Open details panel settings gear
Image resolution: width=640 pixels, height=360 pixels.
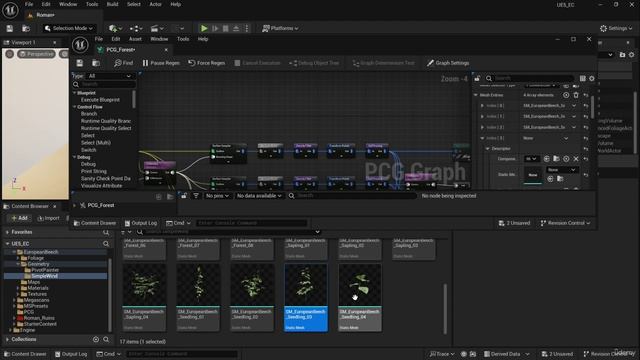point(591,78)
